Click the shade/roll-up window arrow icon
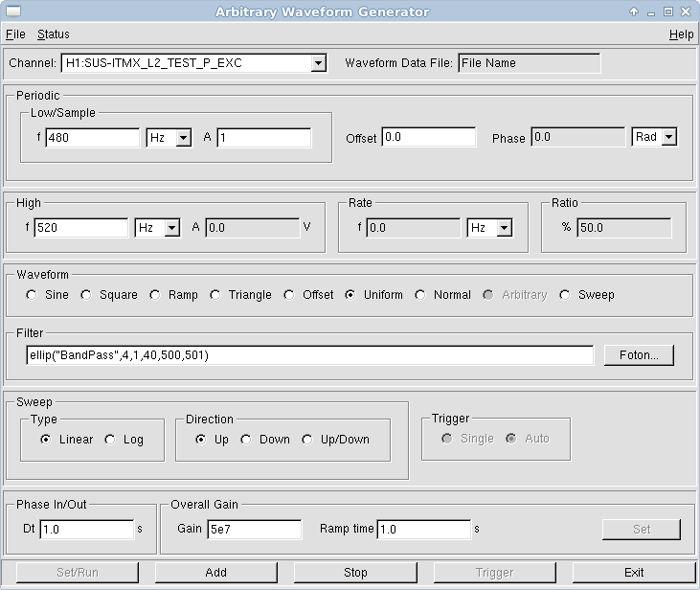Screen dimensions: 700x590 634,11
